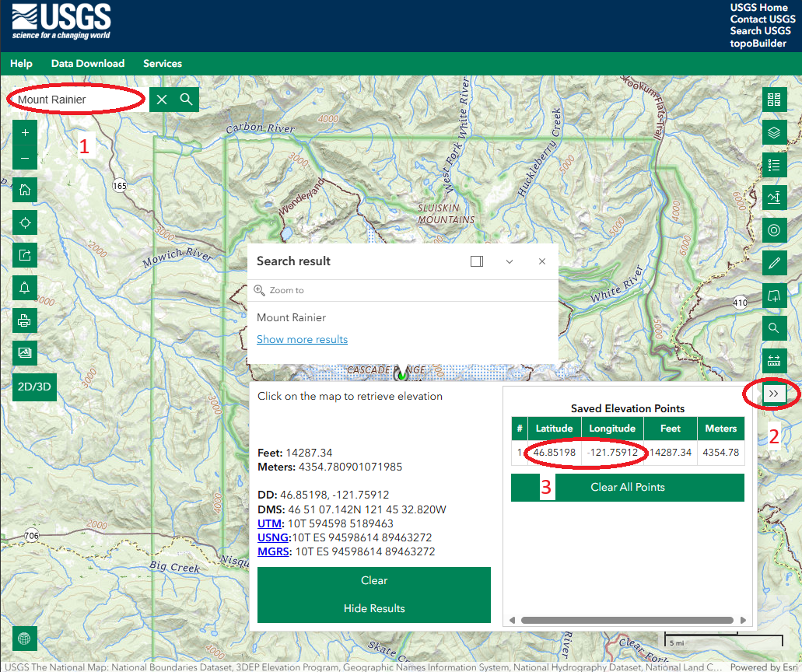Select latitude cell 46.85198
This screenshot has height=672, width=802.
pyautogui.click(x=555, y=453)
